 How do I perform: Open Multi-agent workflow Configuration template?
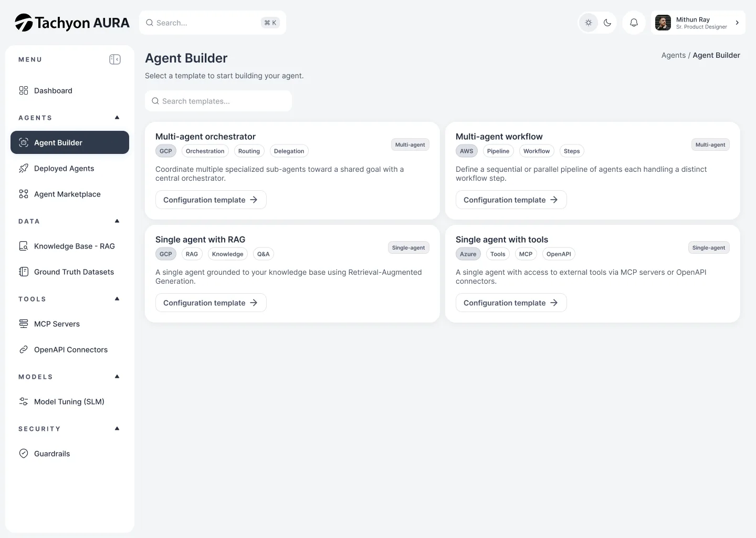511,200
